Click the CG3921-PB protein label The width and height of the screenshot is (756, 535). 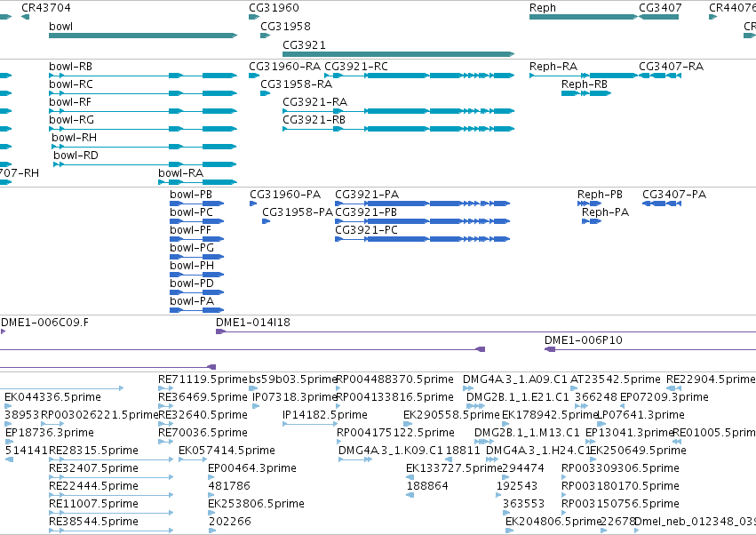pyautogui.click(x=366, y=212)
